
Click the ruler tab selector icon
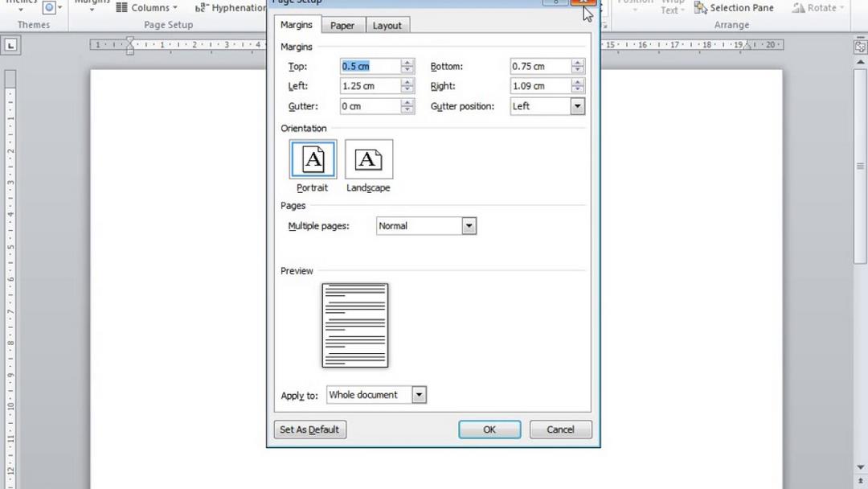(x=10, y=45)
